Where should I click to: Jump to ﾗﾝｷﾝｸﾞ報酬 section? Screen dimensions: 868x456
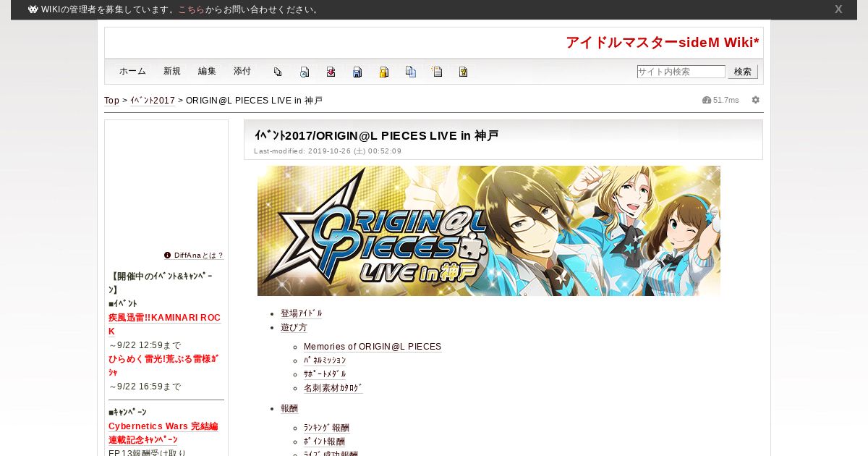click(326, 428)
